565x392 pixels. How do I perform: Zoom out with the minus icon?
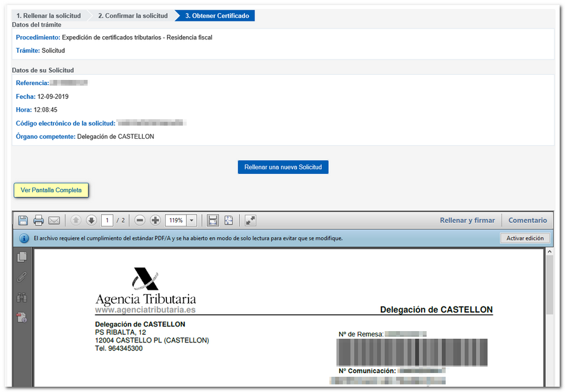coord(140,220)
